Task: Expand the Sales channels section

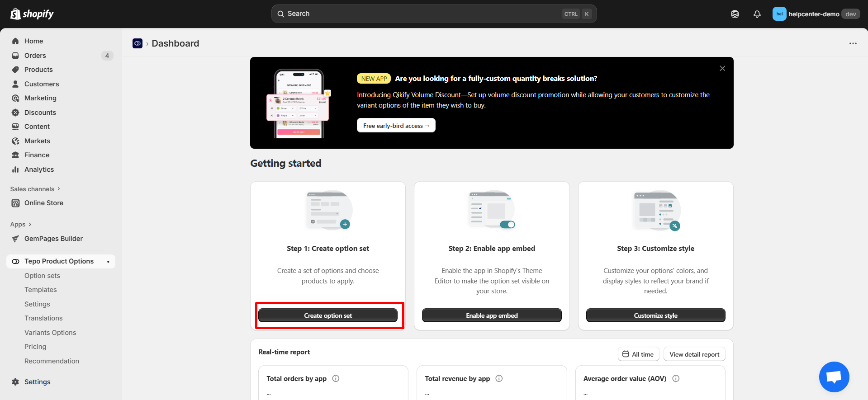Action: click(x=35, y=189)
